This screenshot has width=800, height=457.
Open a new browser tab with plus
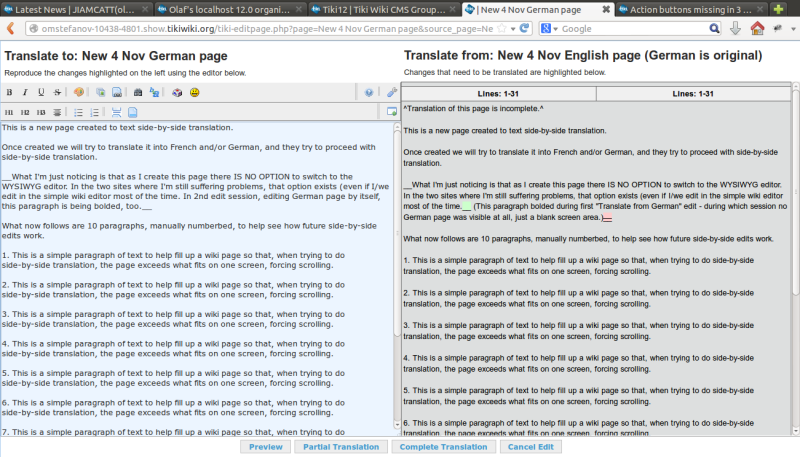[778, 9]
